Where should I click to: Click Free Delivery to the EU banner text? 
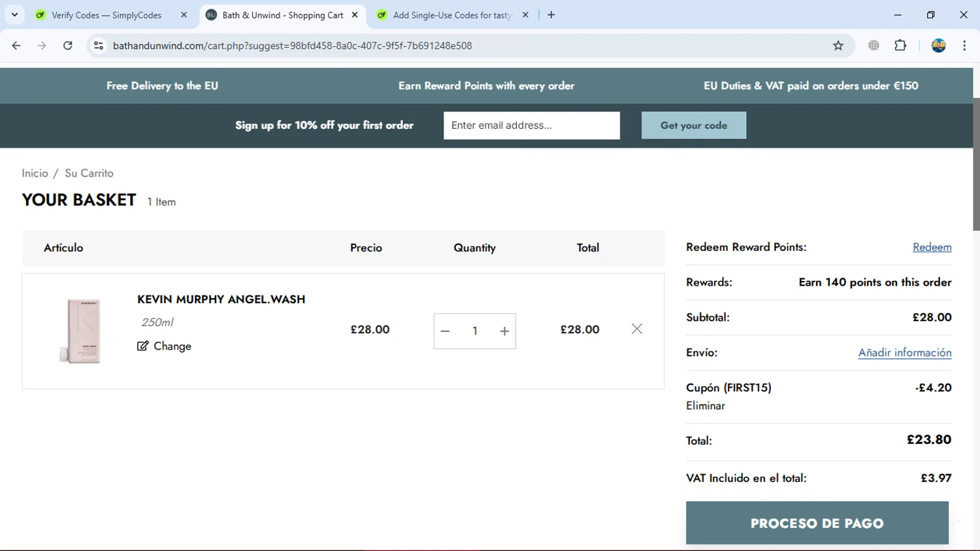coord(162,86)
